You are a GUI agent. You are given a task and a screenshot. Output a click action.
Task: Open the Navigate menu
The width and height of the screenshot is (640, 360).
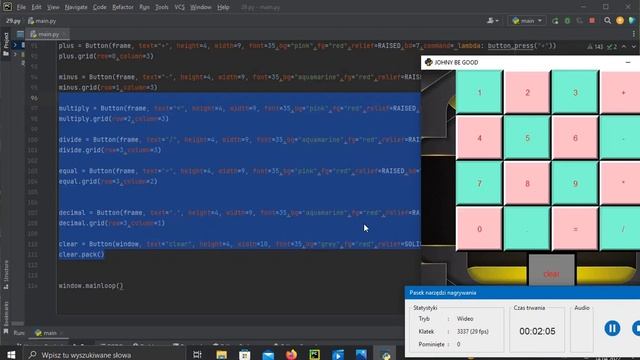click(76, 7)
